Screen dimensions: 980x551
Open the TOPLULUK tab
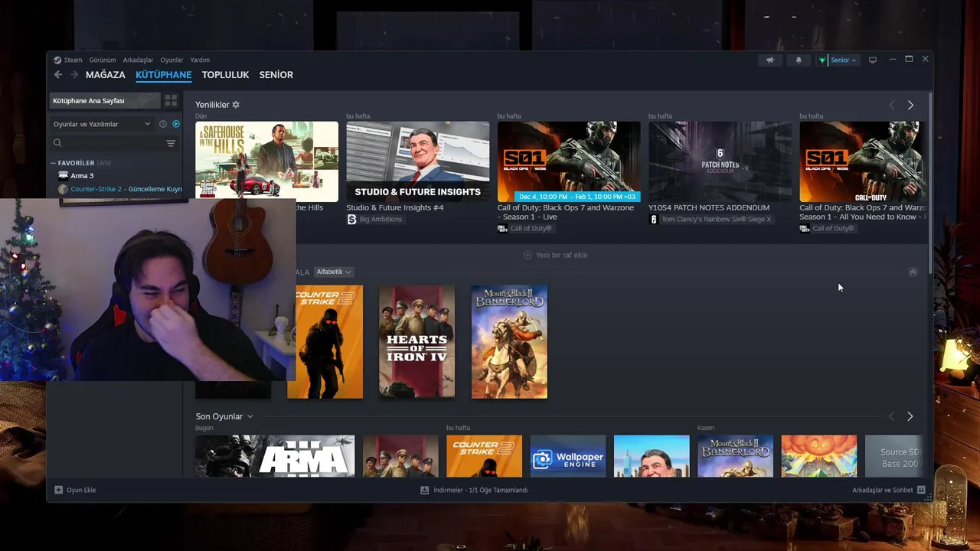coord(225,75)
